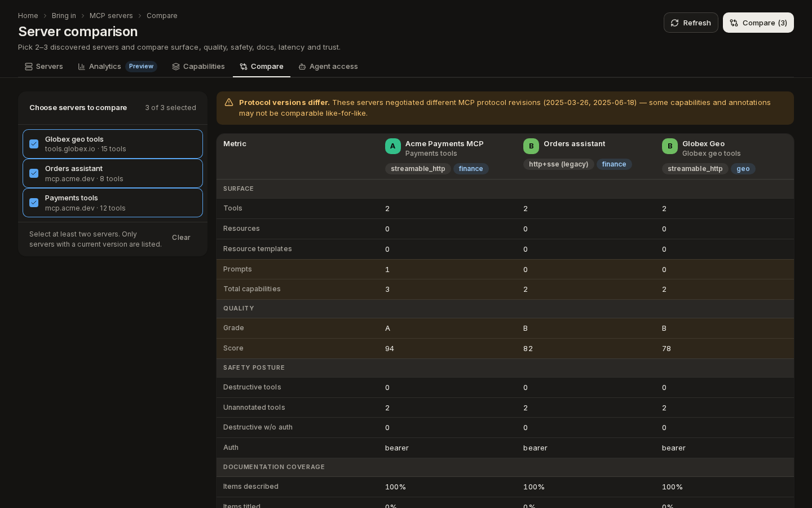Click the streamable_http tag under Acme Payments MCP
Image resolution: width=812 pixels, height=508 pixels.
418,169
